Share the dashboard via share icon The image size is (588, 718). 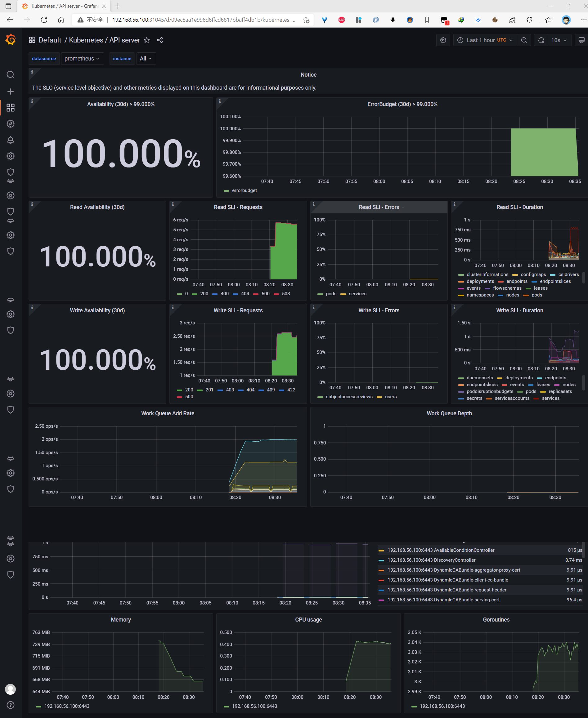[160, 40]
